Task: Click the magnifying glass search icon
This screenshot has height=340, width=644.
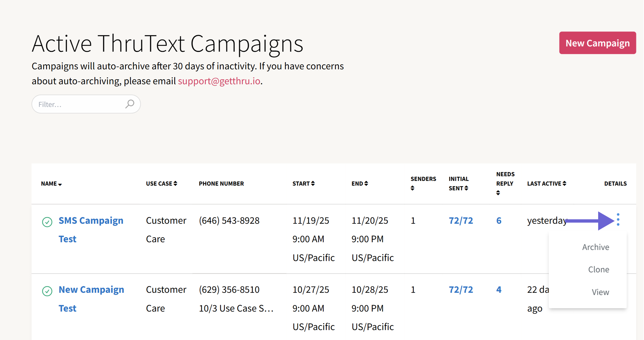Action: click(x=130, y=104)
